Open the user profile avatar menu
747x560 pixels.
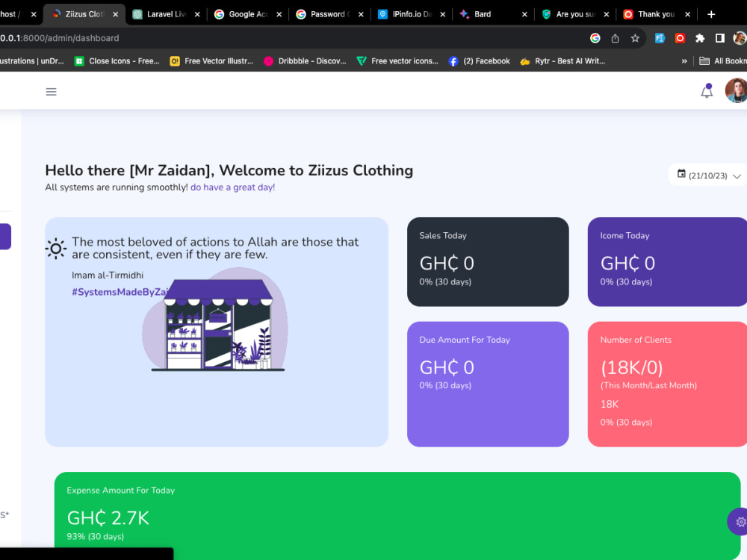pos(736,90)
